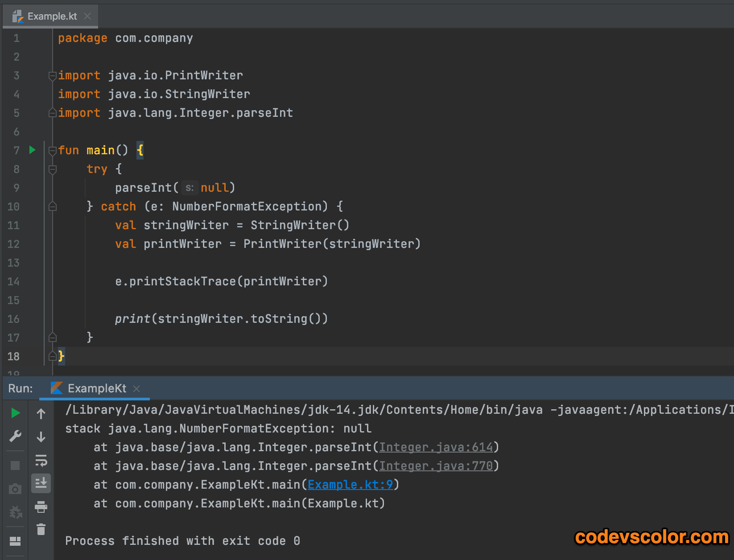Navigate down the stack trace

pyautogui.click(x=41, y=437)
